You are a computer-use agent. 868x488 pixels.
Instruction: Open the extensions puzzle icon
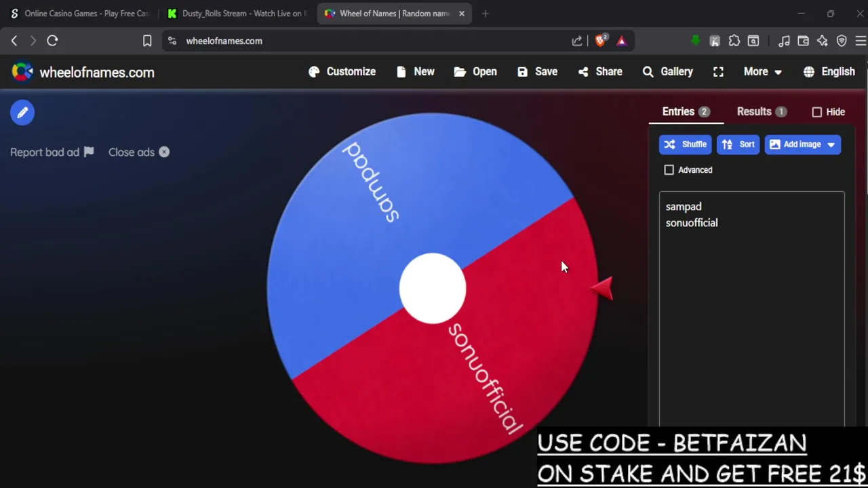[x=734, y=41]
